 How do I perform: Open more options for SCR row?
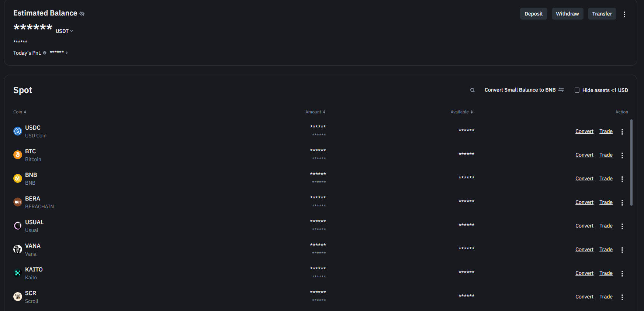(622, 297)
